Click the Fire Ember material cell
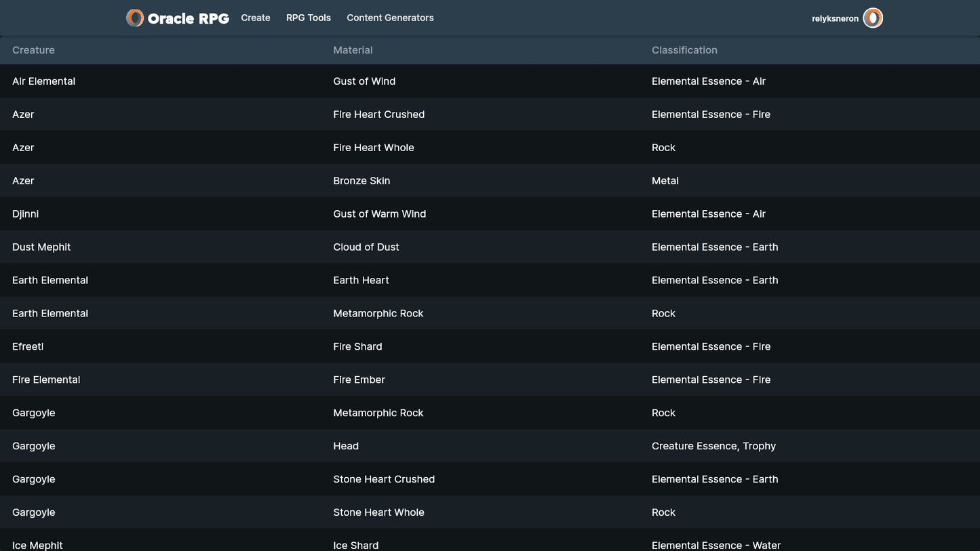The width and height of the screenshot is (980, 551). pos(359,380)
